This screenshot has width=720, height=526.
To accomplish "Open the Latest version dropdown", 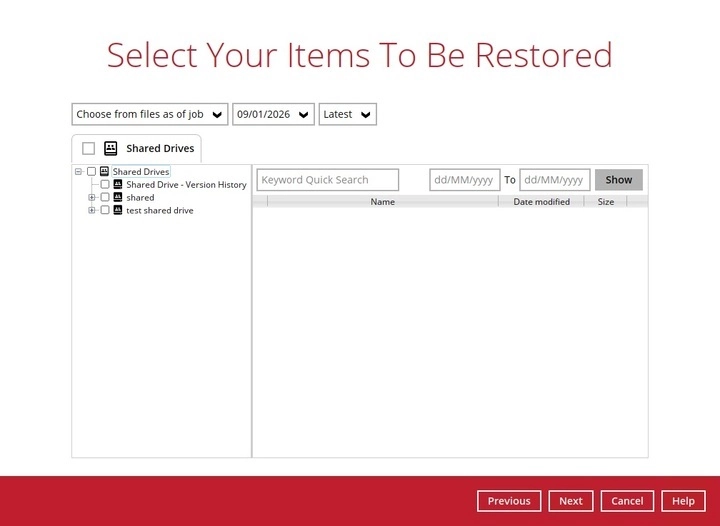I will pyautogui.click(x=348, y=114).
